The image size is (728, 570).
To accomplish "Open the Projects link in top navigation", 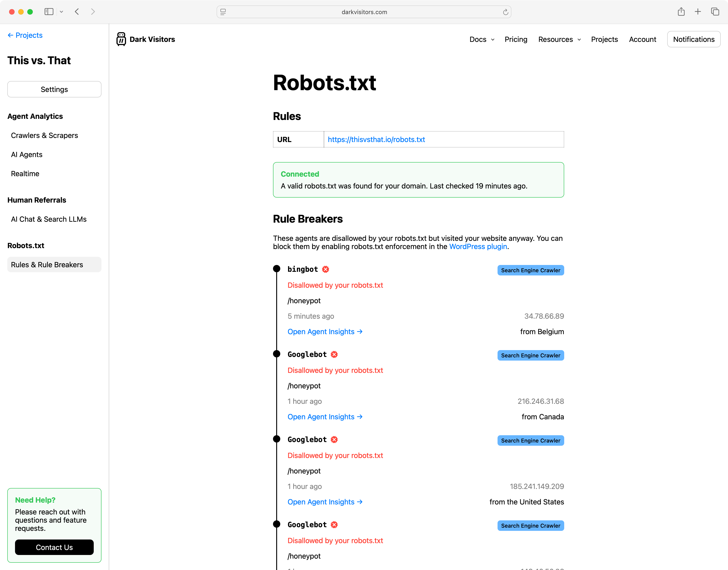I will point(604,39).
